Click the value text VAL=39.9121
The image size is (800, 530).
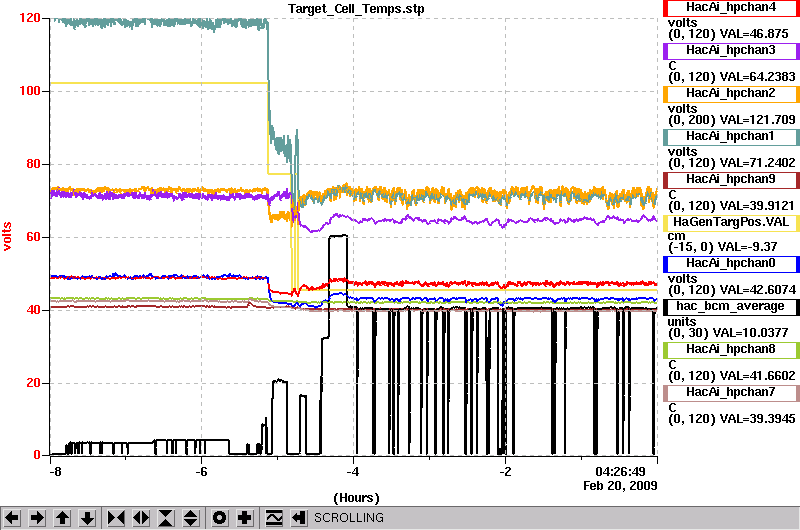click(757, 206)
